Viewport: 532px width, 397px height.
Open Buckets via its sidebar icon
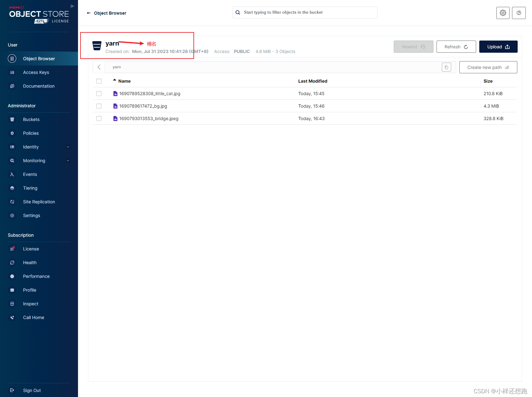(12, 119)
